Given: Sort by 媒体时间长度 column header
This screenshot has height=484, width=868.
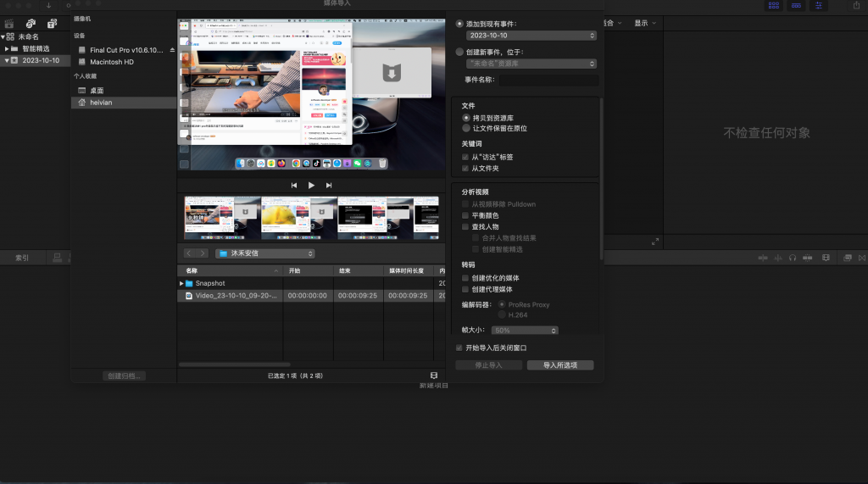Looking at the screenshot, I should (x=409, y=270).
